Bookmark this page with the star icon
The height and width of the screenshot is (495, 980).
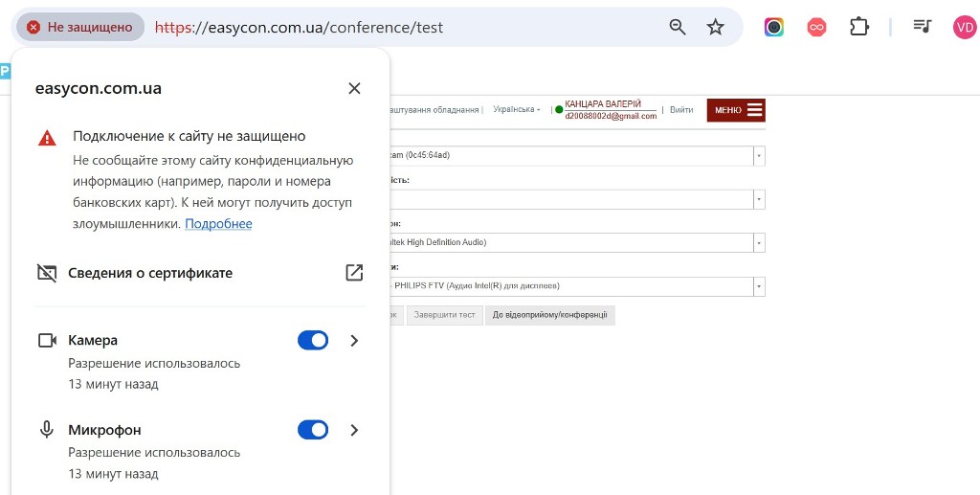(x=715, y=27)
